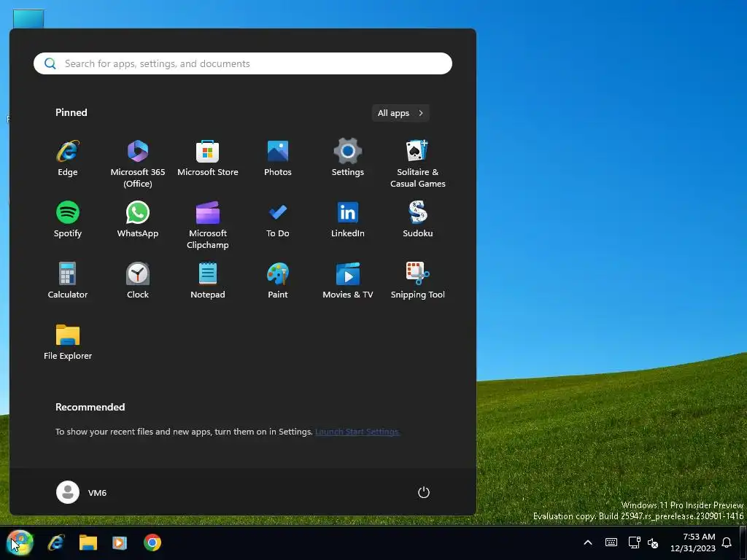Open Google Chrome from the taskbar
The image size is (747, 560).
(152, 542)
